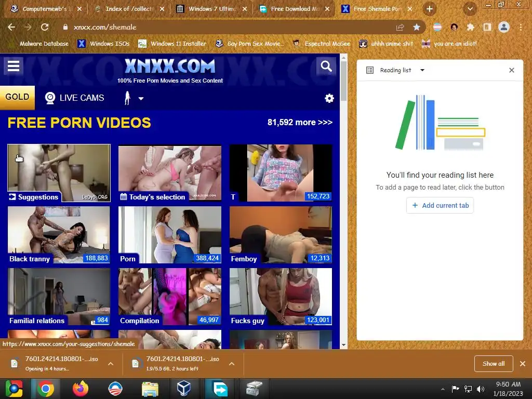Expand the Reading list panel dropdown
Viewport: 532px width, 399px height.
[422, 70]
